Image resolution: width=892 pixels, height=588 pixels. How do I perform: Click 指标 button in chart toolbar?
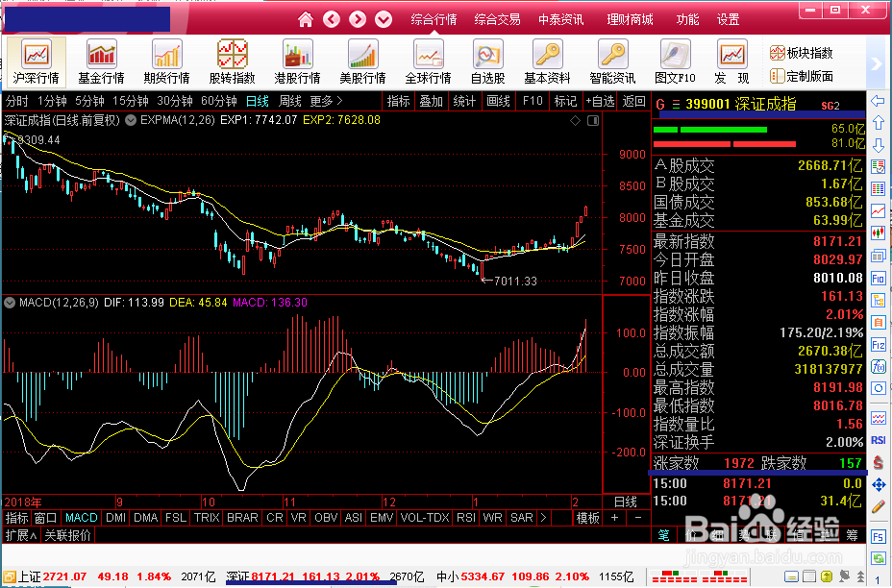tap(398, 101)
